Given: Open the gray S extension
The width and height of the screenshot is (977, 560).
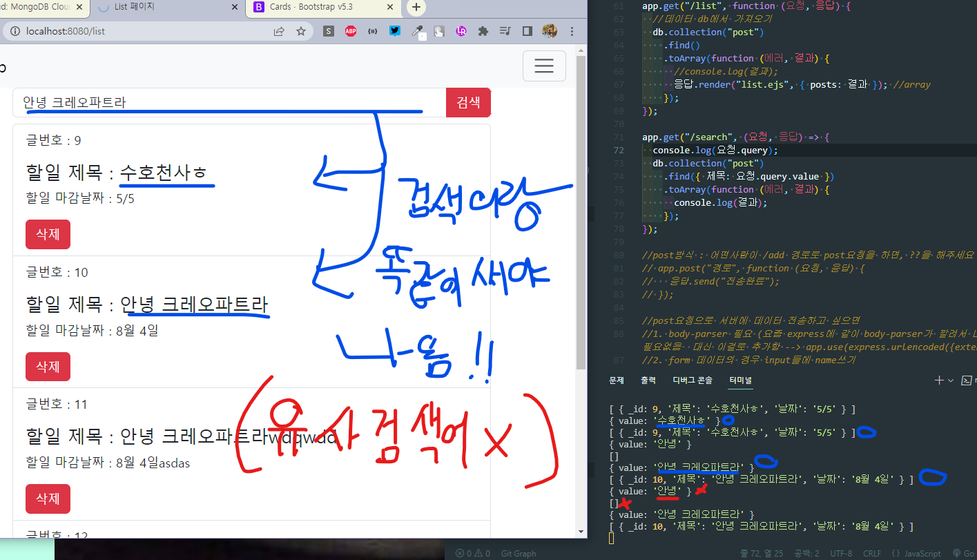Looking at the screenshot, I should point(329,31).
